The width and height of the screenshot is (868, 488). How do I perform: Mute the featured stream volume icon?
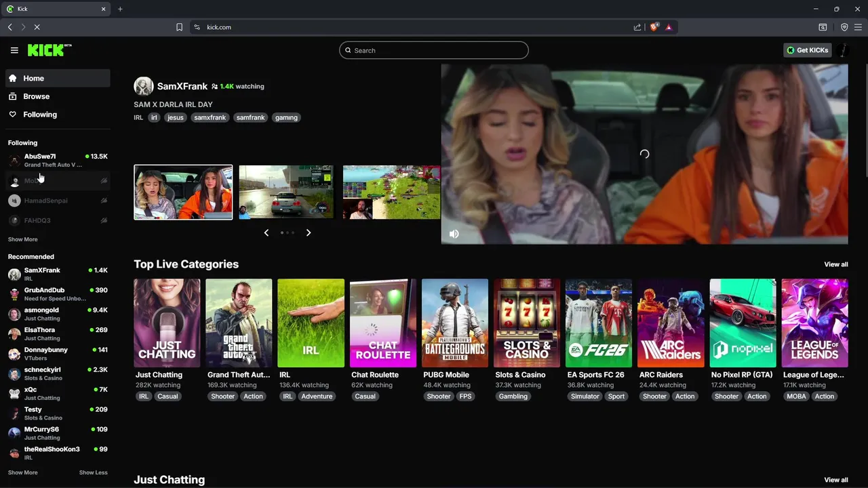coord(454,234)
